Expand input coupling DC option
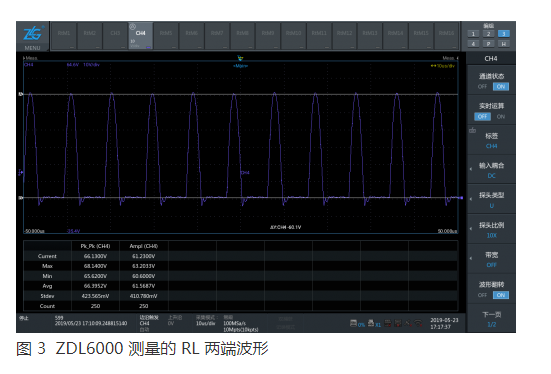Screen dimensions: 551x374 point(491,170)
